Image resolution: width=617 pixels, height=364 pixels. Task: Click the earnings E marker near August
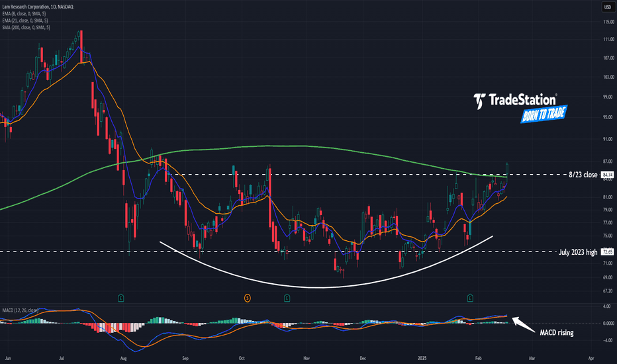[120, 298]
